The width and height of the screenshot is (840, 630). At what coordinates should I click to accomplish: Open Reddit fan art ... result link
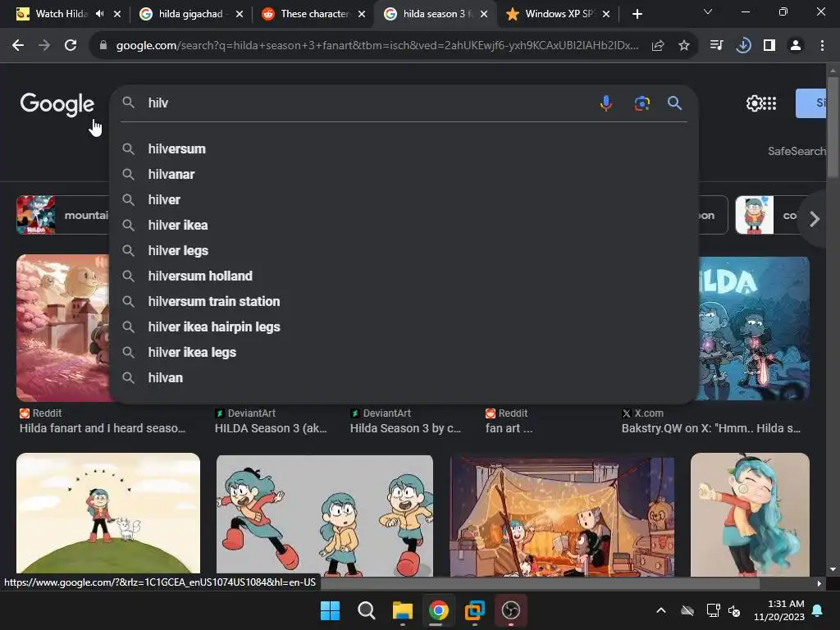click(x=509, y=428)
